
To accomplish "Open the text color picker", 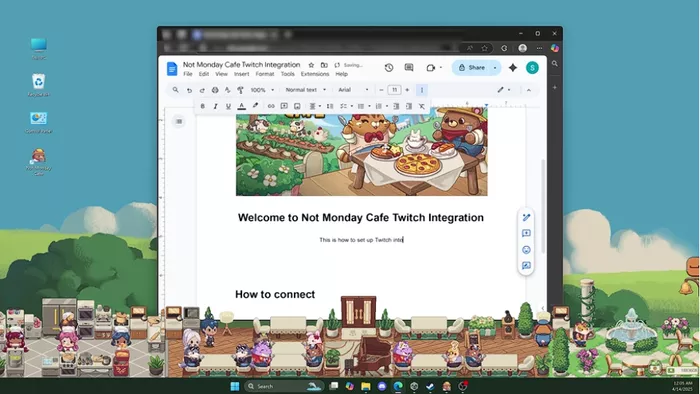I will click(x=242, y=106).
